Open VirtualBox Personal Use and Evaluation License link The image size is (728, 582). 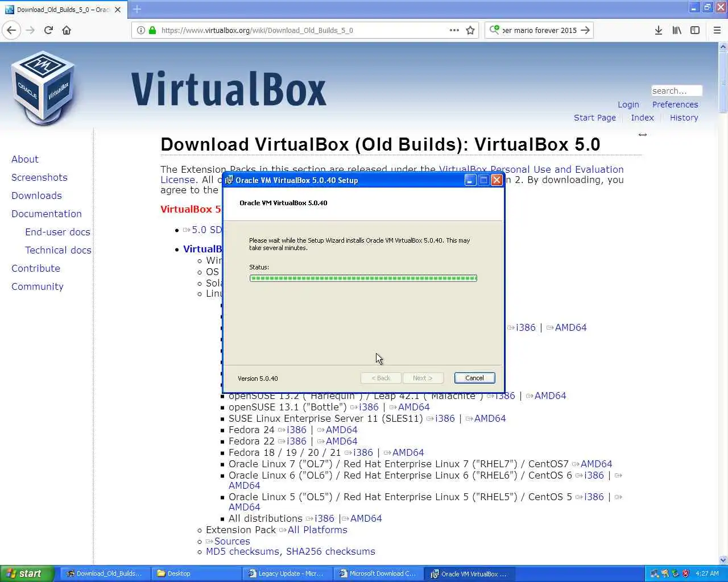click(531, 169)
